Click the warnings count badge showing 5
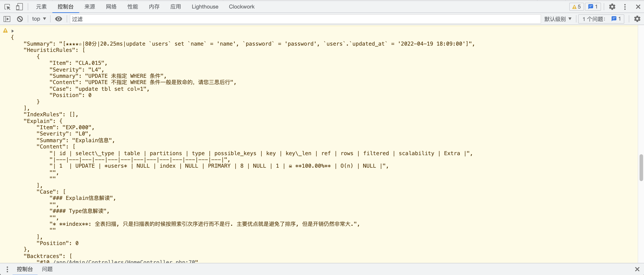This screenshot has height=275, width=644. tap(576, 7)
